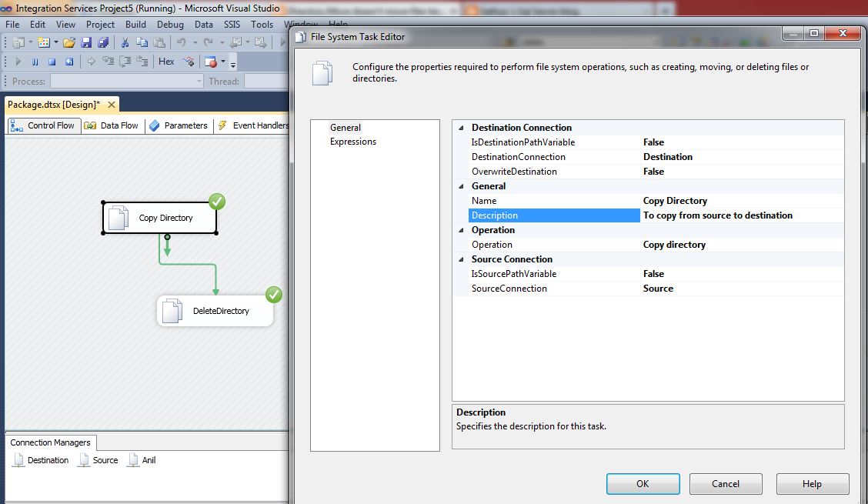Select the General page in the editor
868x504 pixels.
(346, 128)
